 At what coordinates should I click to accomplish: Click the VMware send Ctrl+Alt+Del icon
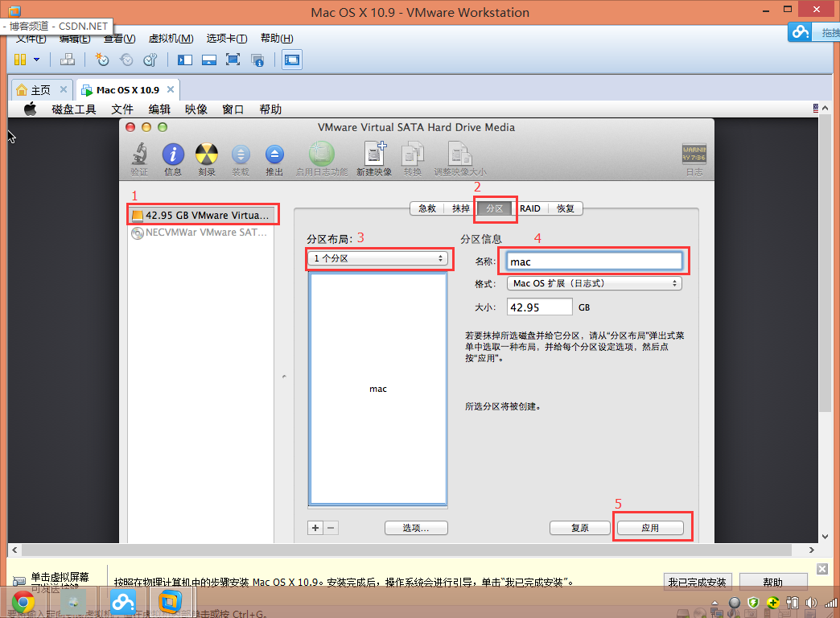(x=68, y=60)
